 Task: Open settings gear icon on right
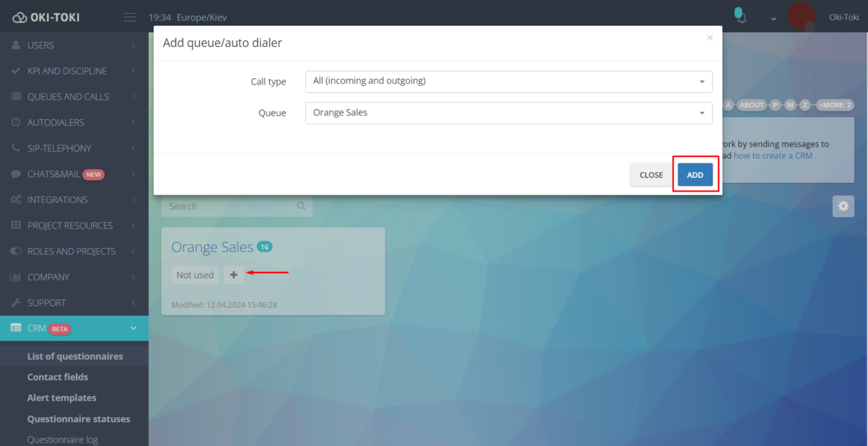(843, 206)
